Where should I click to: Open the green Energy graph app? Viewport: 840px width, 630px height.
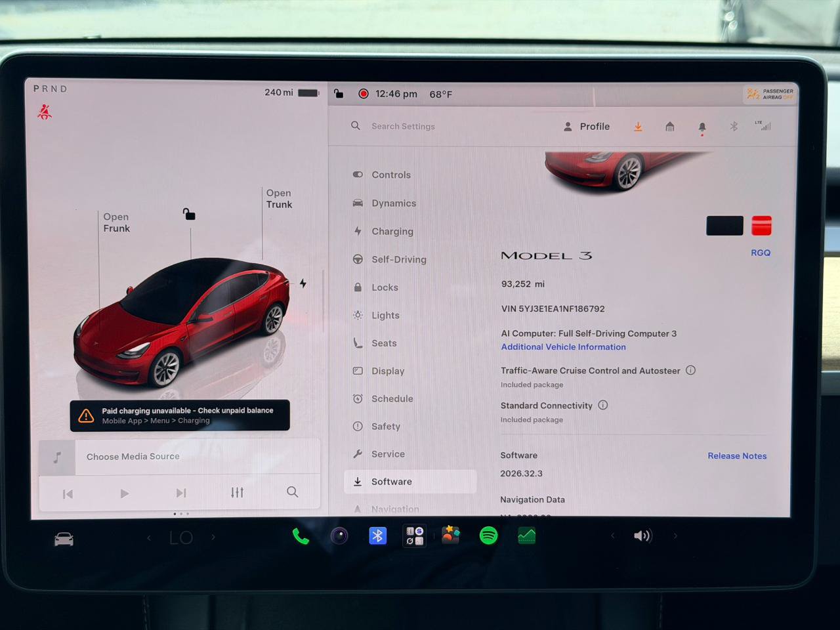(x=526, y=535)
